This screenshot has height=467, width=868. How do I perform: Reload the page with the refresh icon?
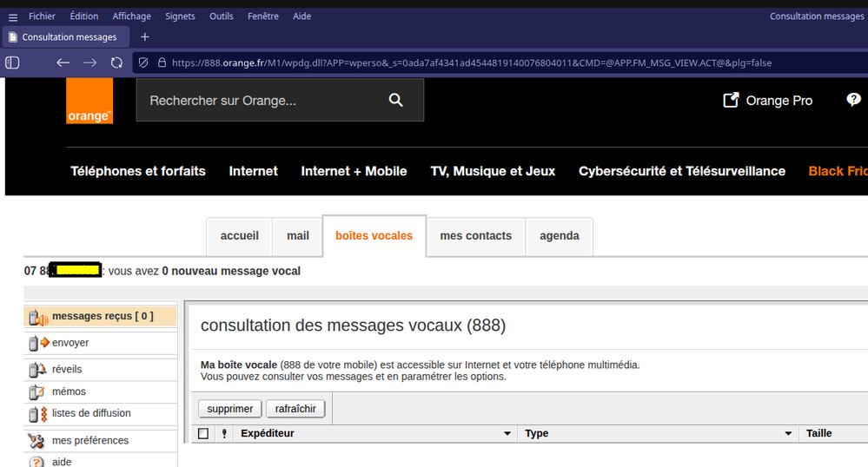116,62
